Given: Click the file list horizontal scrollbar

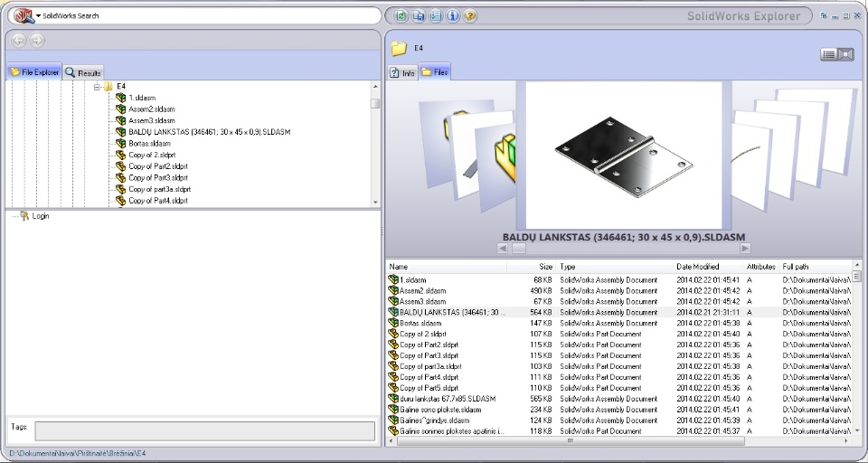Looking at the screenshot, I should tap(571, 441).
